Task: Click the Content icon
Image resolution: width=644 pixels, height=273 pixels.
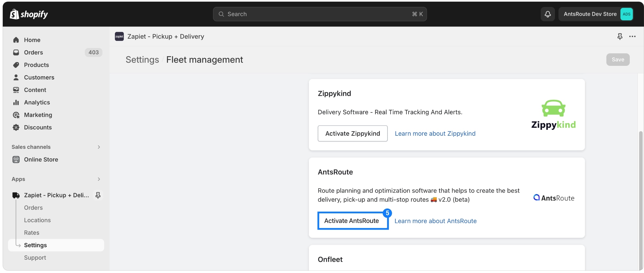Action: (16, 90)
